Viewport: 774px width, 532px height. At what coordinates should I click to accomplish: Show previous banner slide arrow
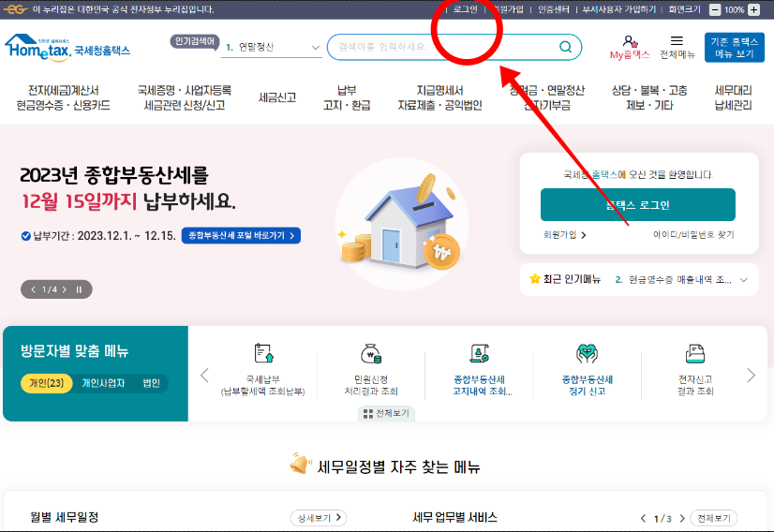pos(33,289)
